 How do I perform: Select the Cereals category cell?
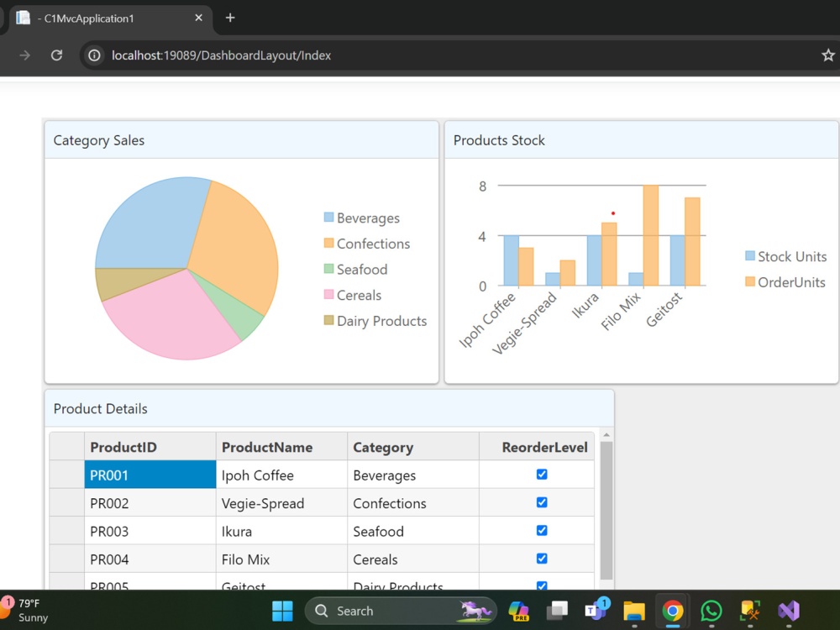pos(413,559)
